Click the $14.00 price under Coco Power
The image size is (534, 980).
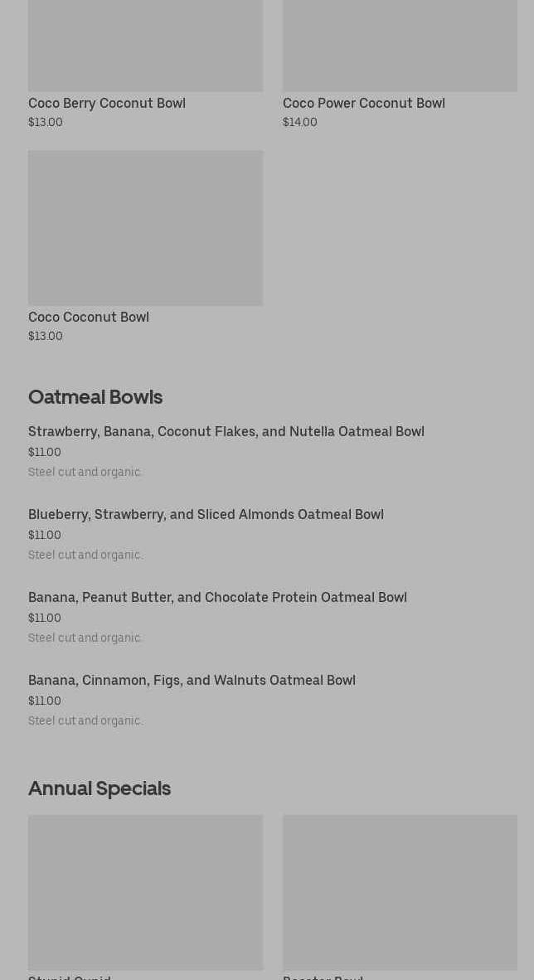click(299, 122)
